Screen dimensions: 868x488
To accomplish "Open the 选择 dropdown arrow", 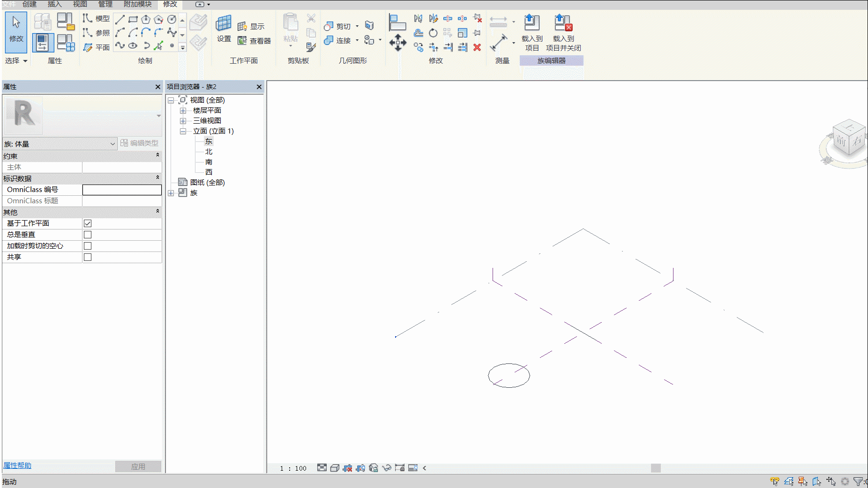I will 25,61.
